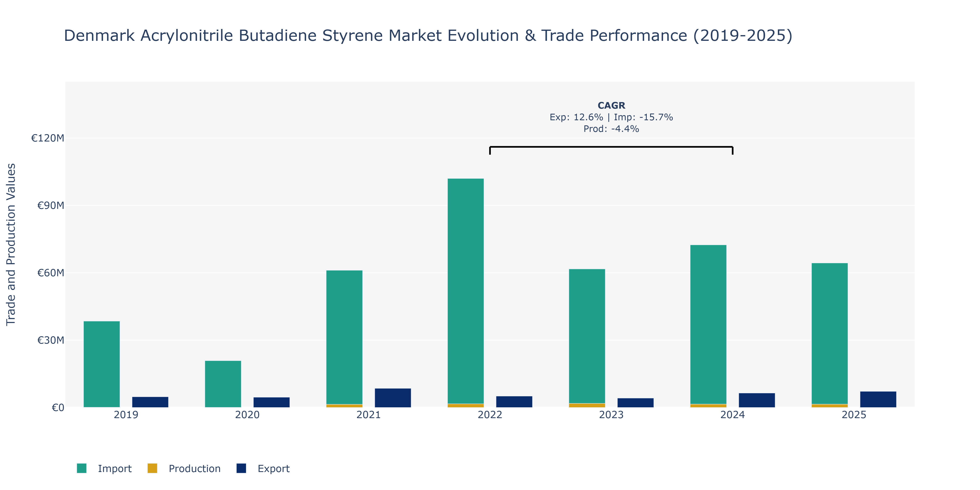Select the 2021 Import bar
The width and height of the screenshot is (980, 490).
pyautogui.click(x=344, y=337)
